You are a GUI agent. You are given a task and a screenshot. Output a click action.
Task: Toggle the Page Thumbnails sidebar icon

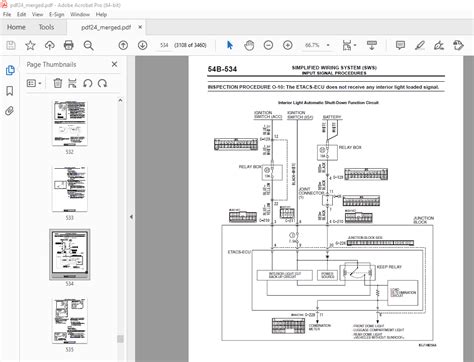(10, 70)
